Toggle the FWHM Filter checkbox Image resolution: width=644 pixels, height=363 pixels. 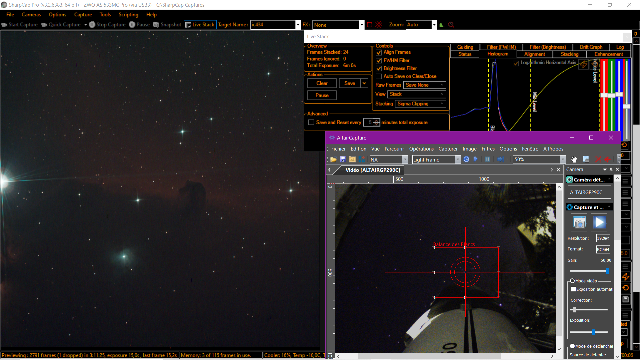(379, 61)
